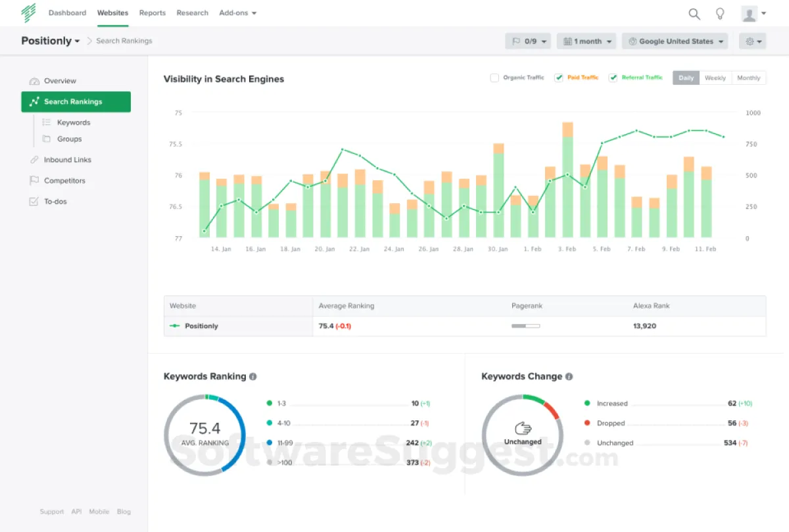Click the To-dos checkmark icon
The height and width of the screenshot is (532, 789).
coord(34,202)
